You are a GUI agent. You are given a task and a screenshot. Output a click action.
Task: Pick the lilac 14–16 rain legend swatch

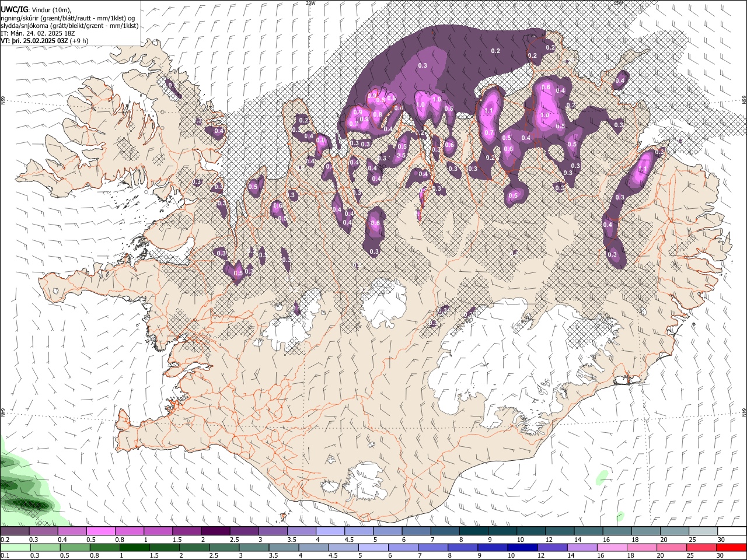coord(581,548)
